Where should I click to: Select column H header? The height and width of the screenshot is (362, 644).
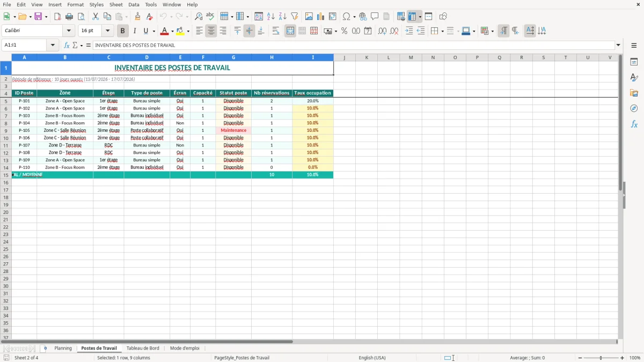coord(272,57)
